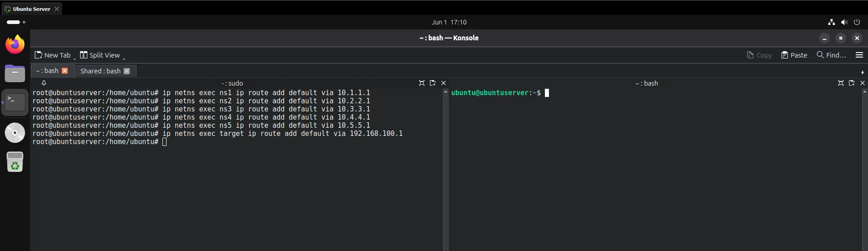Minimize the Konsole window
Image resolution: width=868 pixels, height=251 pixels.
click(x=825, y=38)
